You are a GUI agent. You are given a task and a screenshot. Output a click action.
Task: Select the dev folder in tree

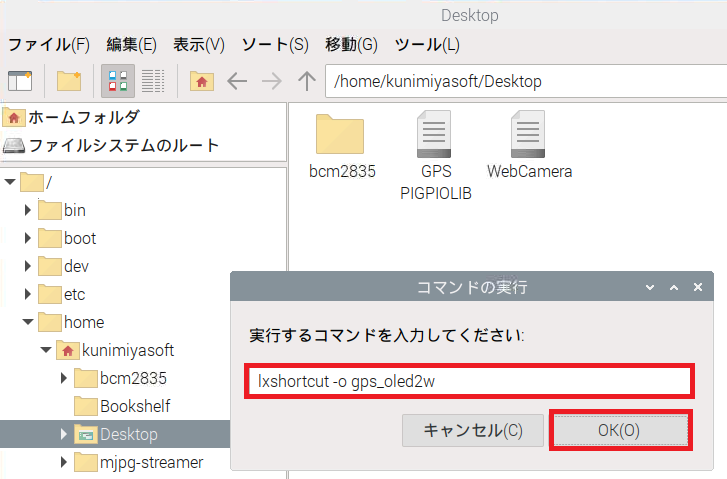64,266
